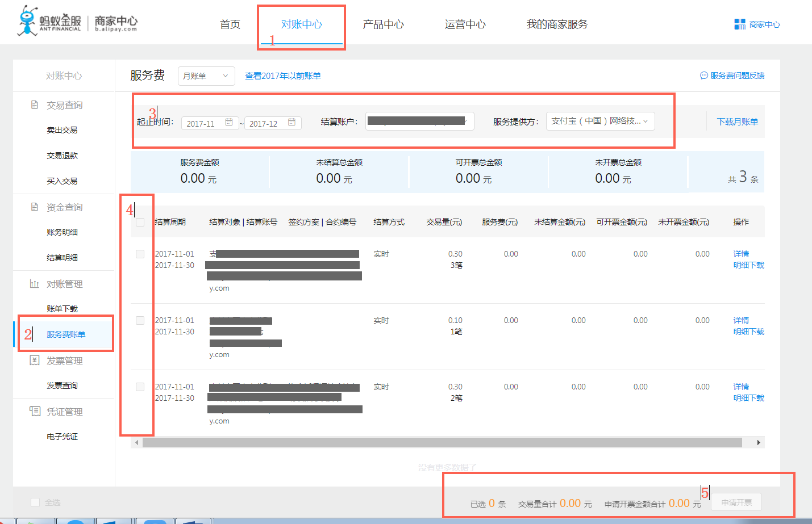The image size is (812, 524).
Task: Open the 商家中心 grid icon
Action: (x=740, y=24)
